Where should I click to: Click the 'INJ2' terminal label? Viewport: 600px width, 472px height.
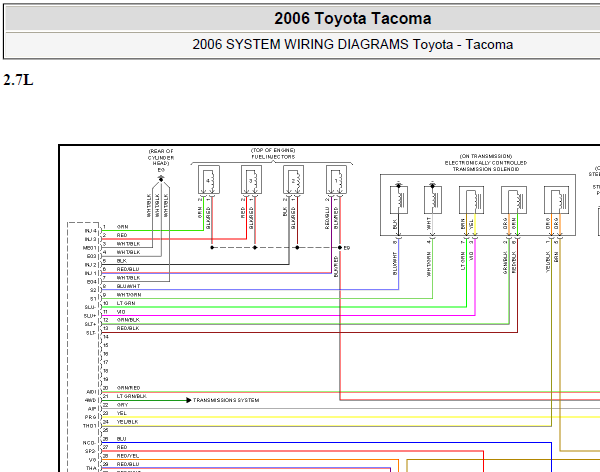click(x=91, y=265)
